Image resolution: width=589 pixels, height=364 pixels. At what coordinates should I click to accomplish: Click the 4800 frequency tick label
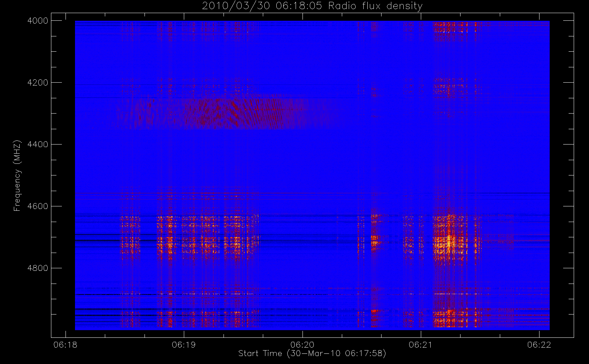[38, 268]
